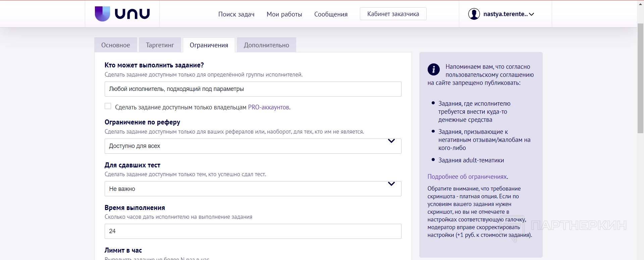
Task: Switch to the Основное tab
Action: click(x=115, y=45)
